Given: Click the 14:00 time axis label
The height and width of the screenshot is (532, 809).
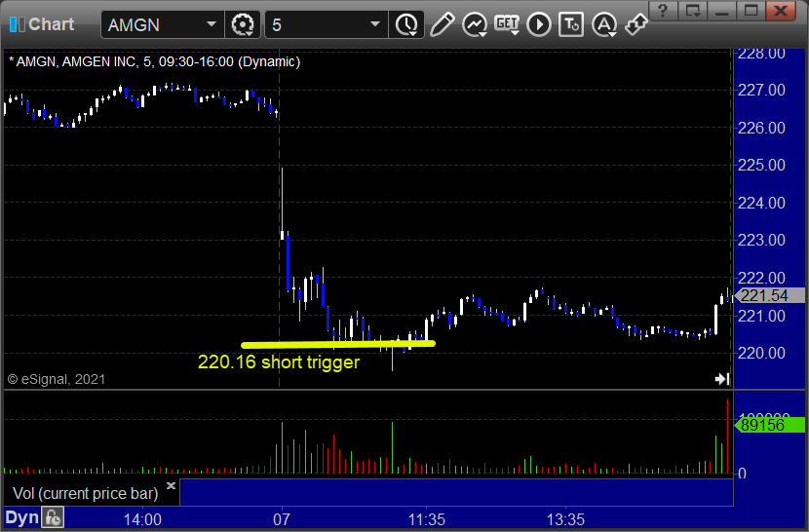Looking at the screenshot, I should coord(142,519).
